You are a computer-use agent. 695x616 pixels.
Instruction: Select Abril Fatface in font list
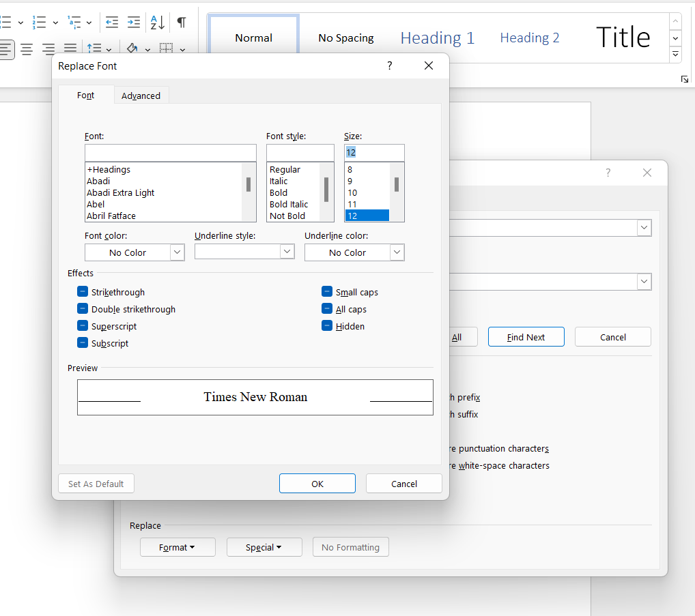111,216
